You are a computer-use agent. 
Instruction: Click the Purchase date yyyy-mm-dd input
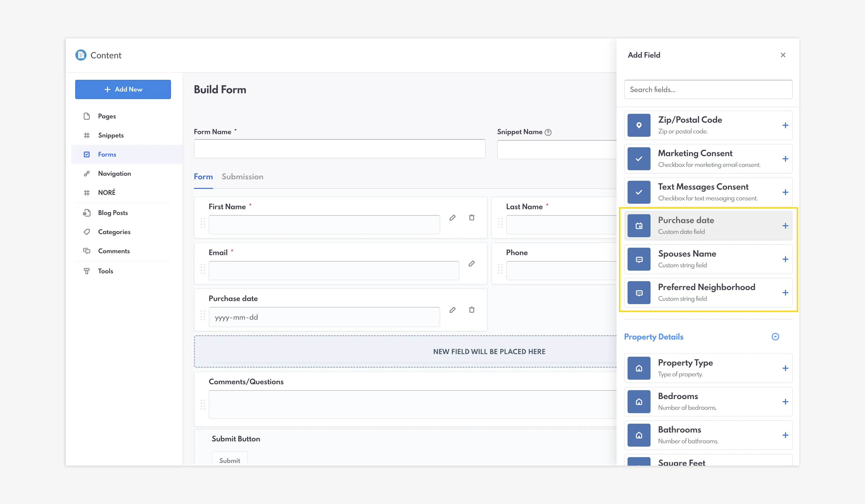coord(324,317)
